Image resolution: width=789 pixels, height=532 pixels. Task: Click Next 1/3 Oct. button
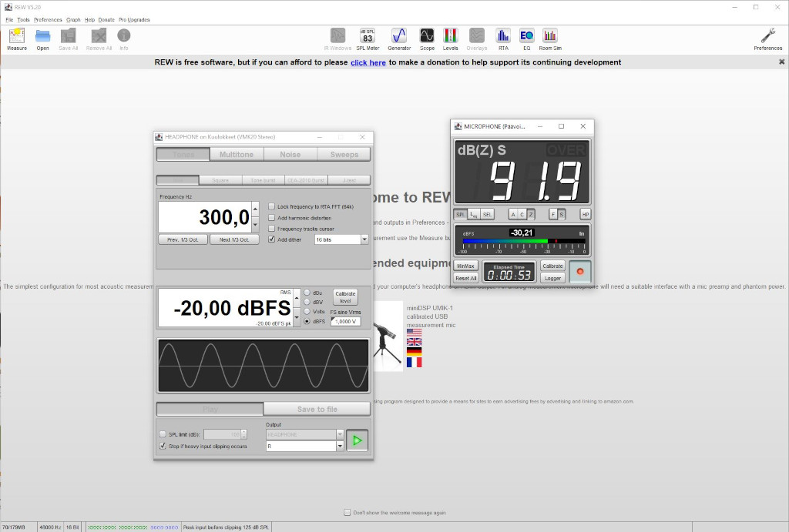pos(234,239)
